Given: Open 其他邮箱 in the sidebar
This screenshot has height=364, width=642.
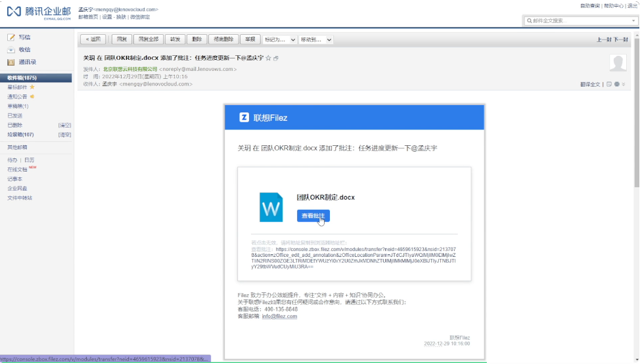Looking at the screenshot, I should coord(17,147).
